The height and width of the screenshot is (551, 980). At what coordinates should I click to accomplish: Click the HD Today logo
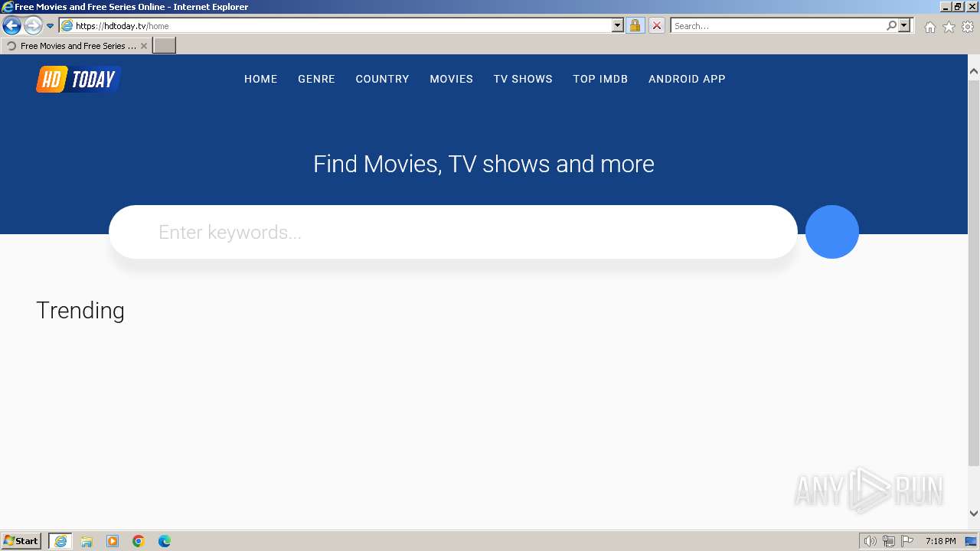click(78, 79)
